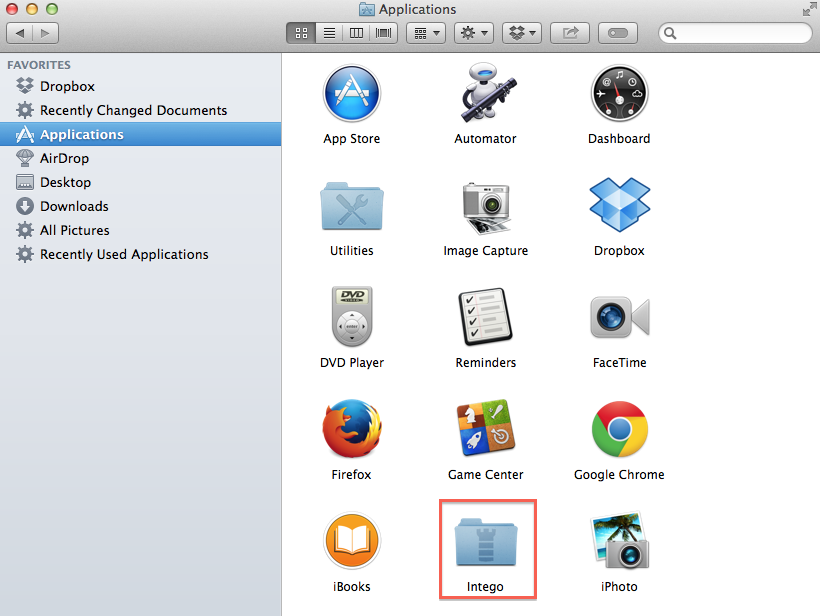Click the FAVORITES sidebar heading
Viewport: 820px width, 616px height.
[x=39, y=65]
